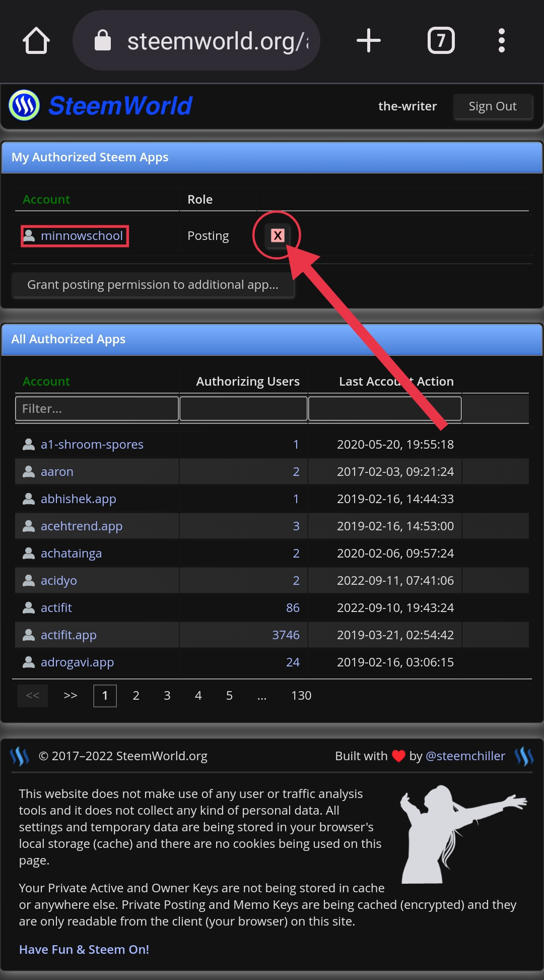Open the browser three-dot menu
The image size is (544, 980).
coord(501,40)
